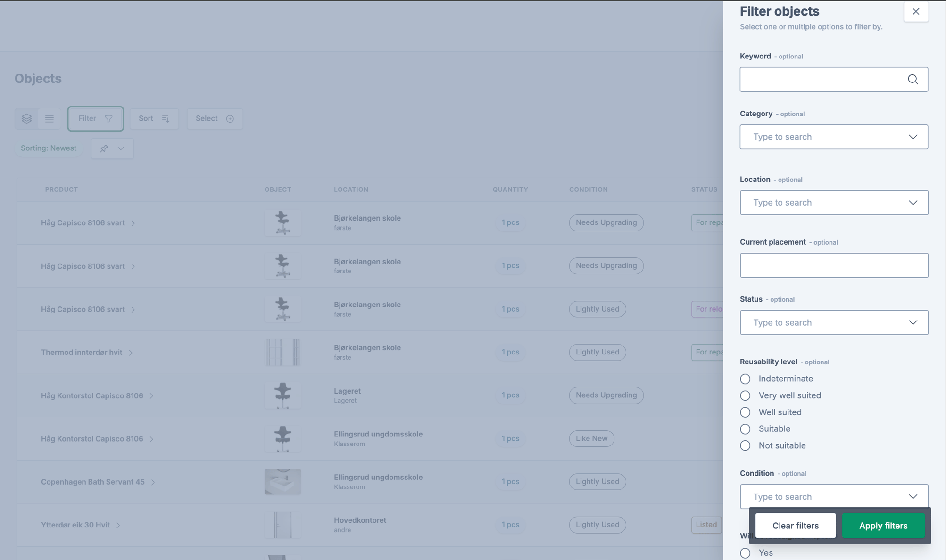Click Thermod innerdør hvit product name

pos(82,352)
